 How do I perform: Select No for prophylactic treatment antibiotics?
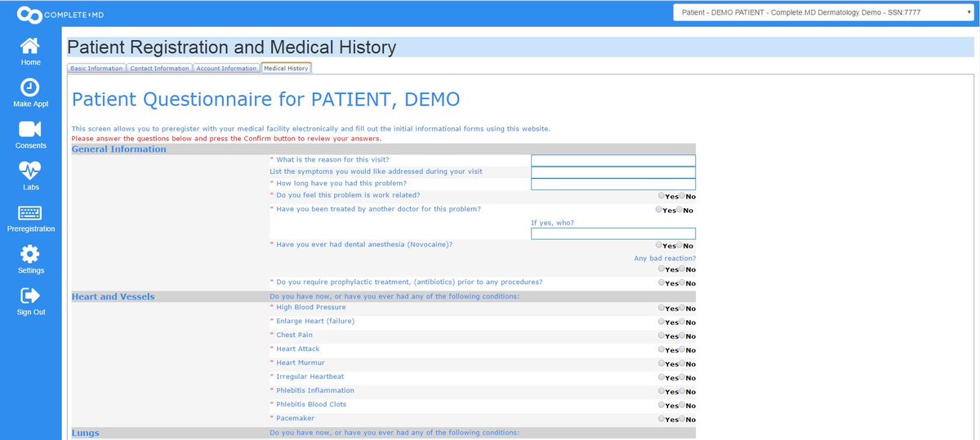[682, 282]
